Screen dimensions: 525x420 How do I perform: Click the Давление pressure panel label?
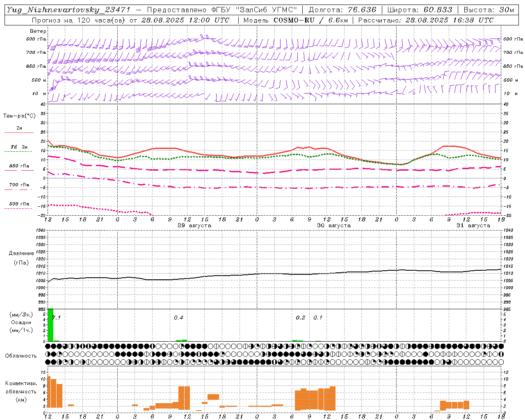coord(21,253)
